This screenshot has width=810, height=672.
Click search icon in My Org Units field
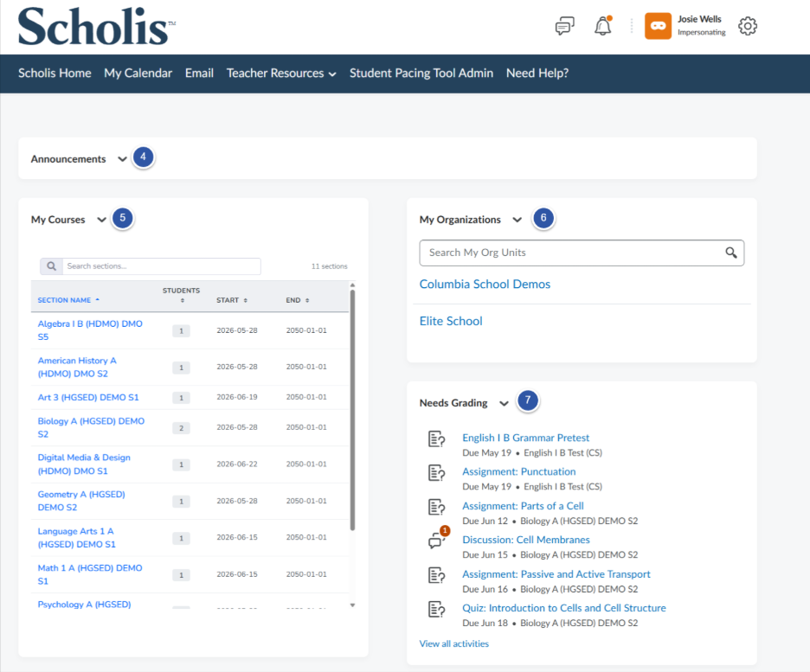coord(731,253)
